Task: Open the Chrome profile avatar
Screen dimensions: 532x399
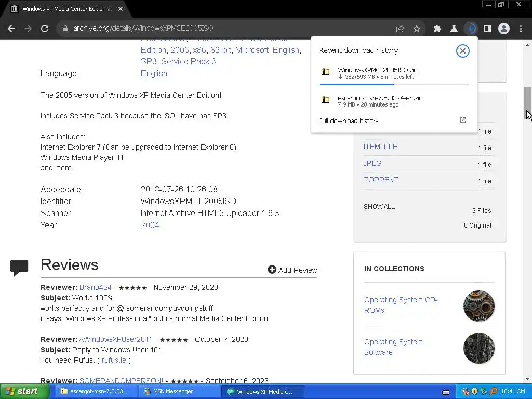Action: [504, 29]
